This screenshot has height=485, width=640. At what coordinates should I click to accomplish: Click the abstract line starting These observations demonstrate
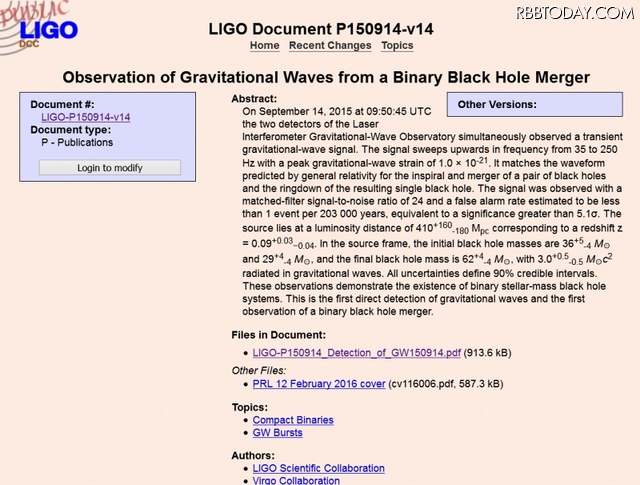click(424, 286)
